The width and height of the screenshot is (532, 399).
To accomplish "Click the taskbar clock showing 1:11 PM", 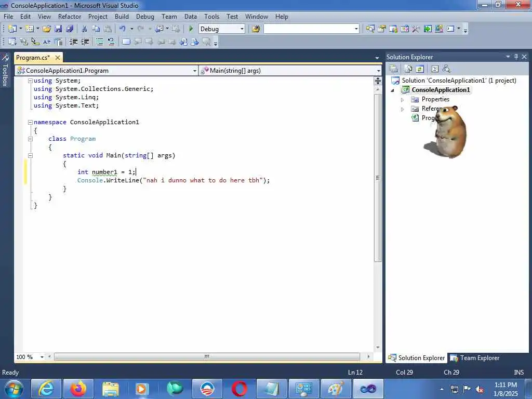I will (506, 389).
